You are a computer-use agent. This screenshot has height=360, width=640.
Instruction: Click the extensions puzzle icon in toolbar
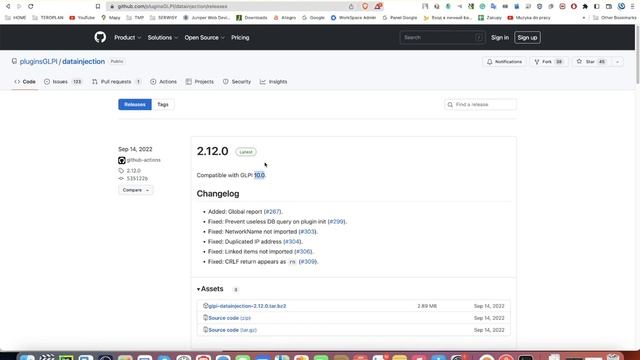coord(585,6)
